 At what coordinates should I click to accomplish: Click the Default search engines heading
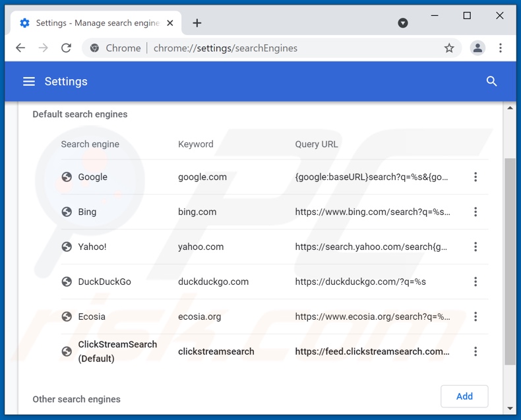(80, 114)
